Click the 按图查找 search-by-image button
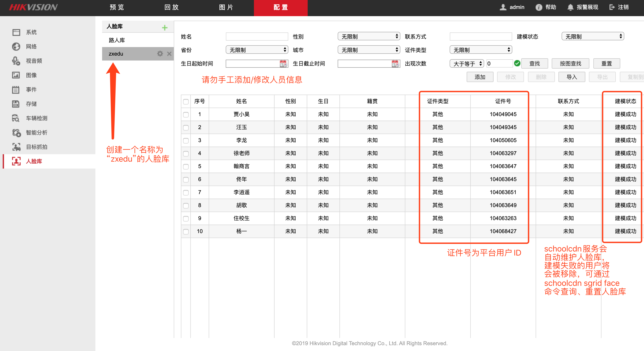644x351 pixels. (570, 64)
